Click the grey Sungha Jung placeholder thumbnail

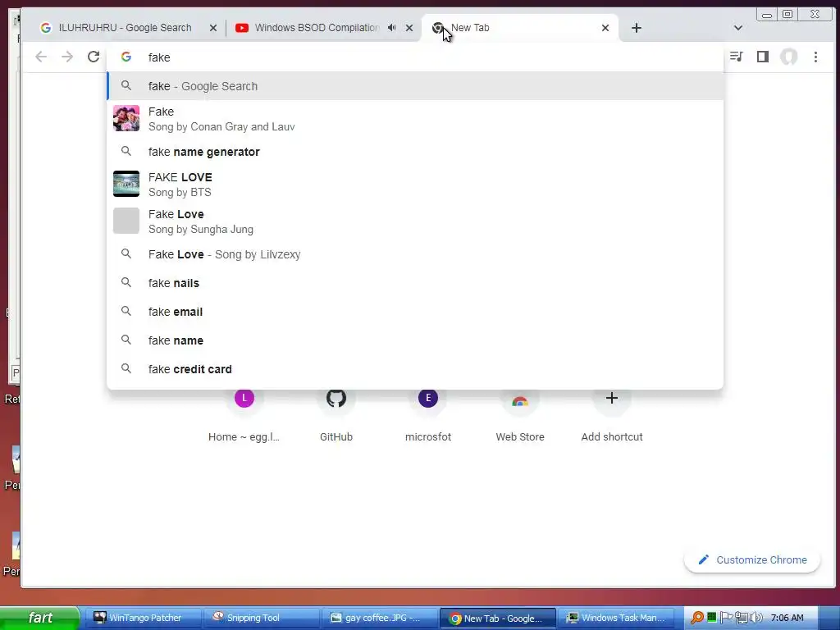click(x=126, y=221)
